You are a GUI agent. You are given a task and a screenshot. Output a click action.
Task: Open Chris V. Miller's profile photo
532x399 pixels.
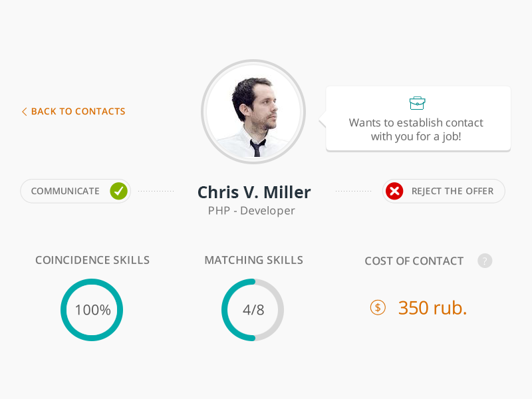253,112
